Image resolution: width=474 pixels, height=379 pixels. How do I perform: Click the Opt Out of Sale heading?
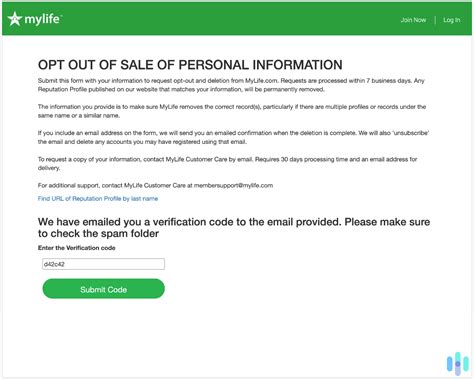click(x=190, y=65)
